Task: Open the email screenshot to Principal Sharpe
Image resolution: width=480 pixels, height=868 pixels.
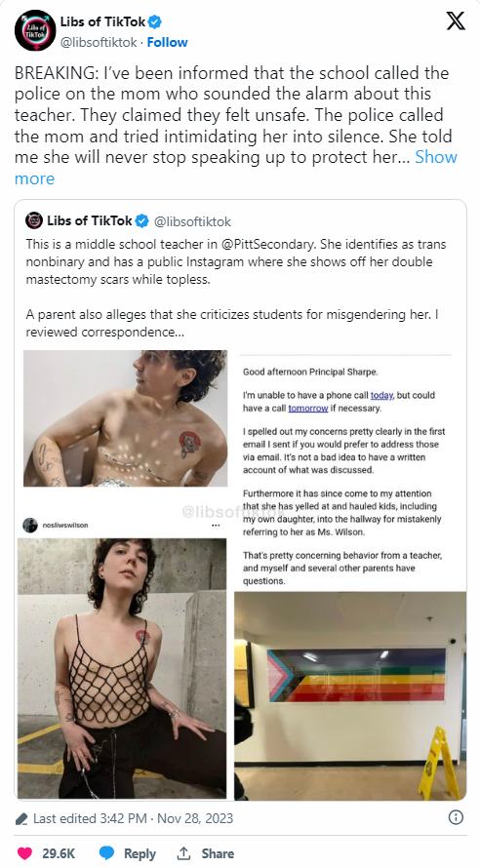Action: pos(347,470)
